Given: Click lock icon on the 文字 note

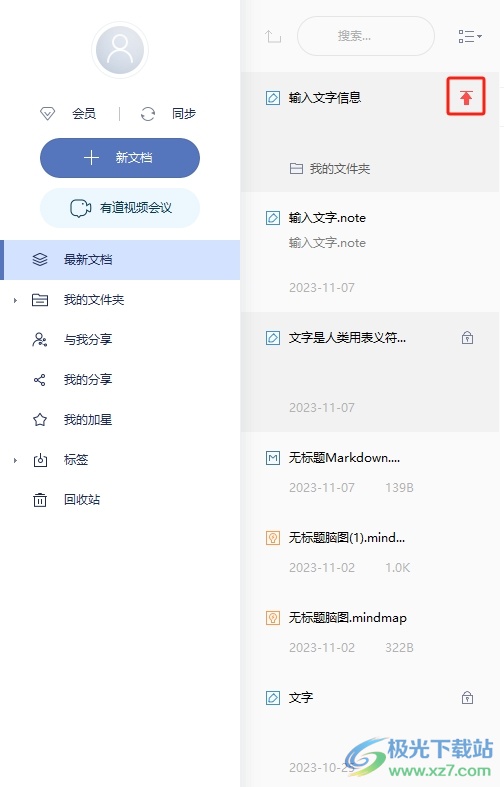Looking at the screenshot, I should 467,698.
